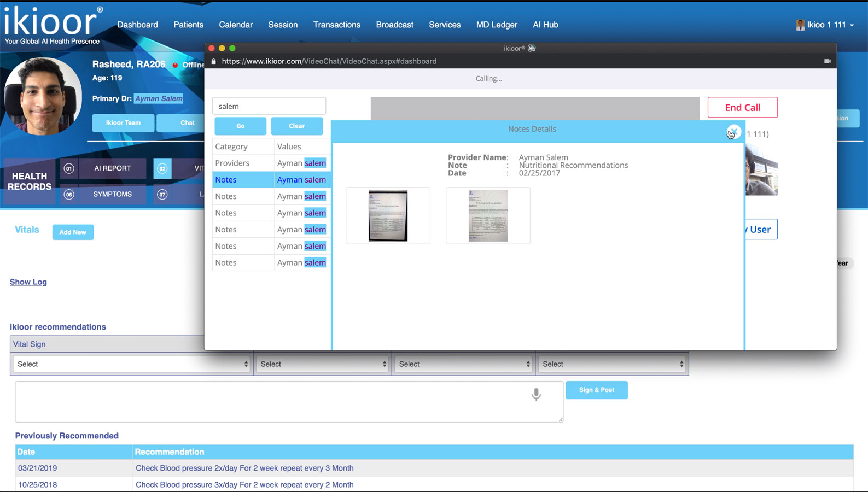Click the Clear search button

[x=297, y=126]
